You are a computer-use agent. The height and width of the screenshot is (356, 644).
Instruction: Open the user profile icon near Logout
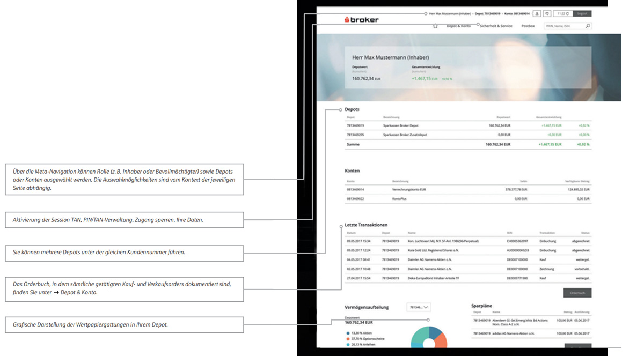pos(537,13)
